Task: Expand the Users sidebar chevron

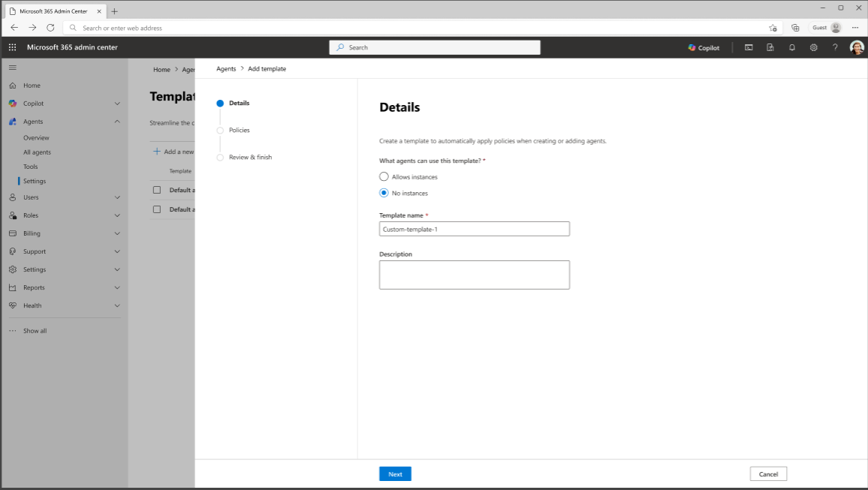Action: click(117, 197)
